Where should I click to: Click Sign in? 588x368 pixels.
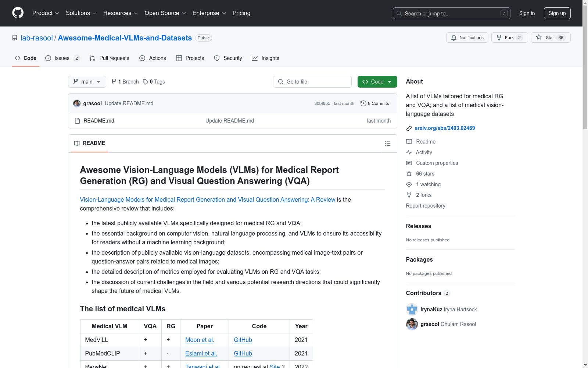[527, 13]
